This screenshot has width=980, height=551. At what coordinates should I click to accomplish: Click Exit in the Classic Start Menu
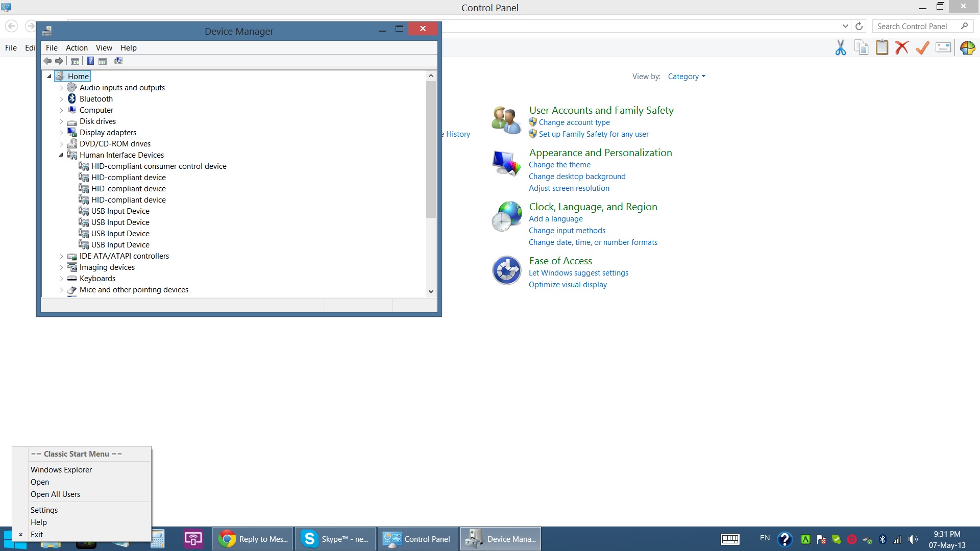click(37, 535)
